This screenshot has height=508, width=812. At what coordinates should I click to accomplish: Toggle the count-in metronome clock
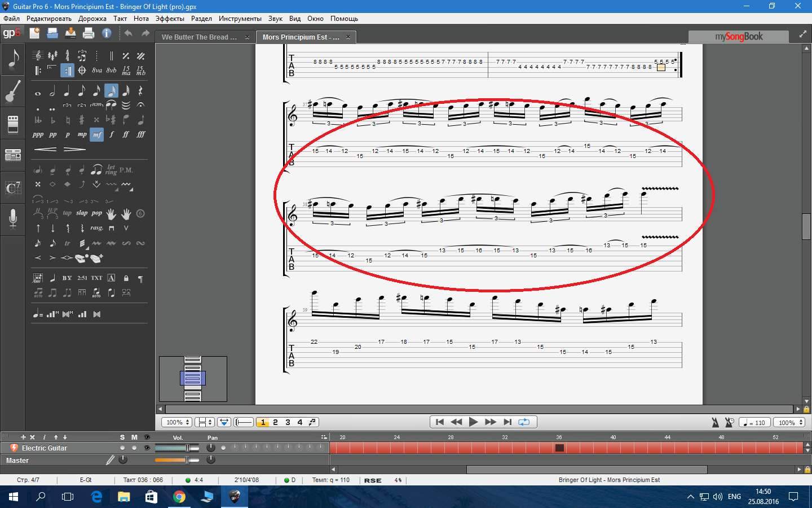coord(729,422)
